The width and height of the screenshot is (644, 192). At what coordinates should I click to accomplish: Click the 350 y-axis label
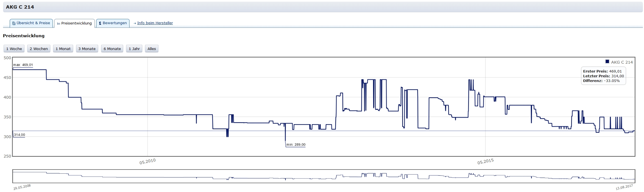point(8,117)
